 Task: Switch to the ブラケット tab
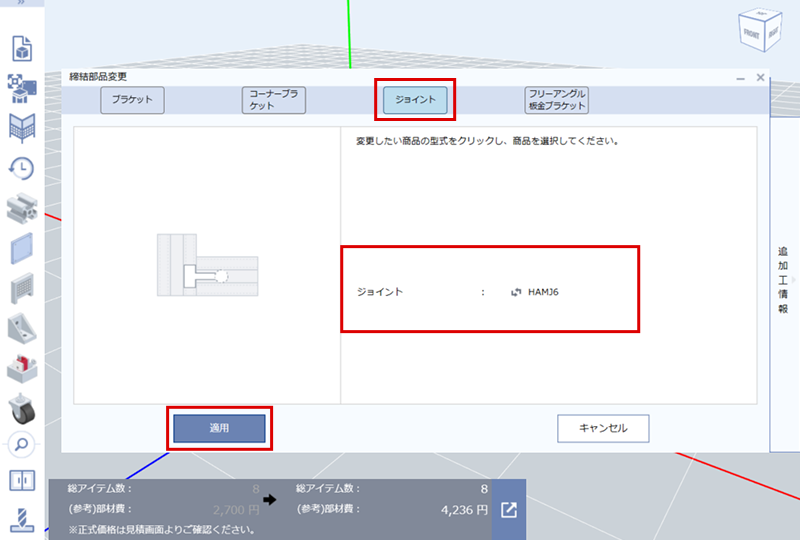click(132, 100)
